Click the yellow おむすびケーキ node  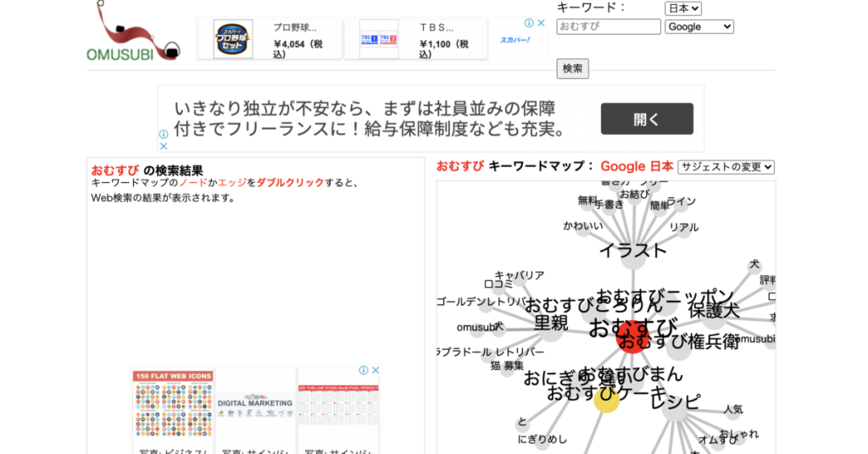tap(607, 400)
